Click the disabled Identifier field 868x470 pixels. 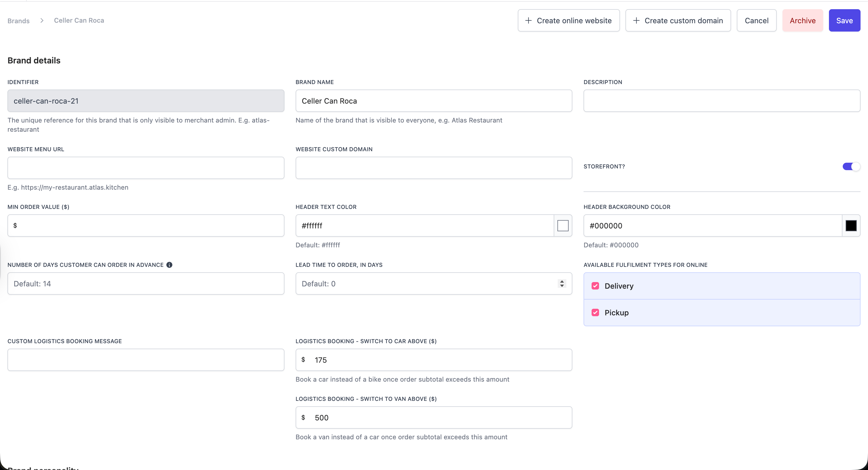[146, 101]
